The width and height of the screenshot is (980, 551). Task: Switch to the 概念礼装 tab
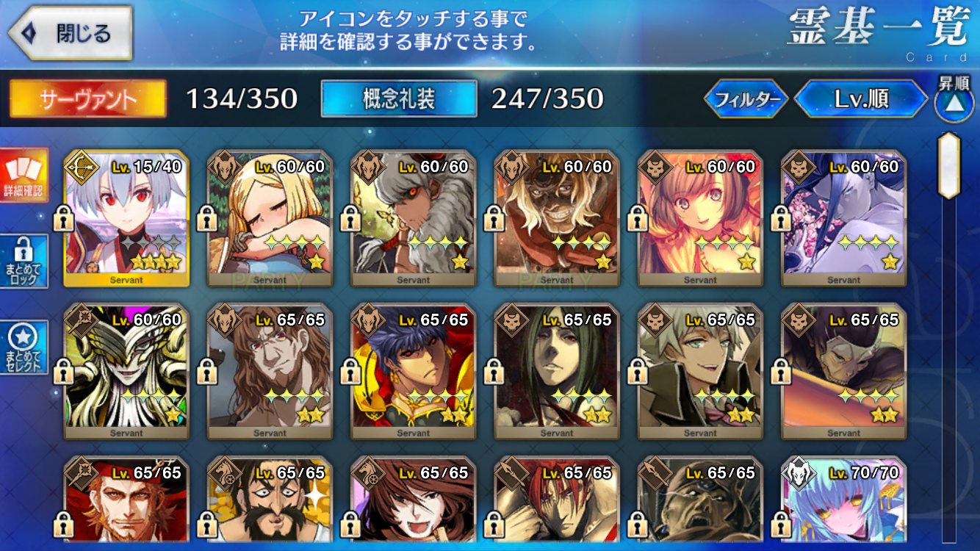click(x=399, y=98)
